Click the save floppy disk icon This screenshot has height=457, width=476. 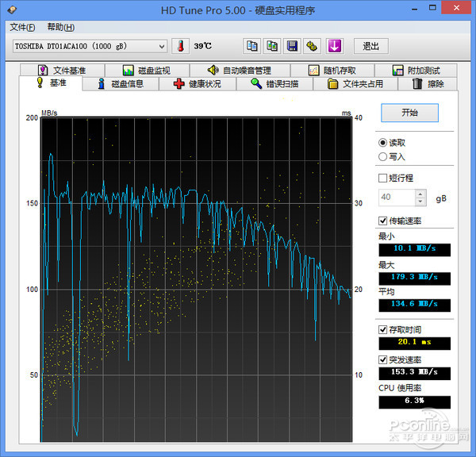click(x=292, y=46)
